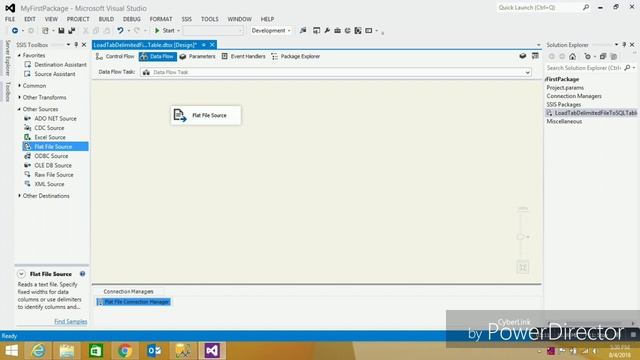Open Outlook from the taskbar

point(154,351)
